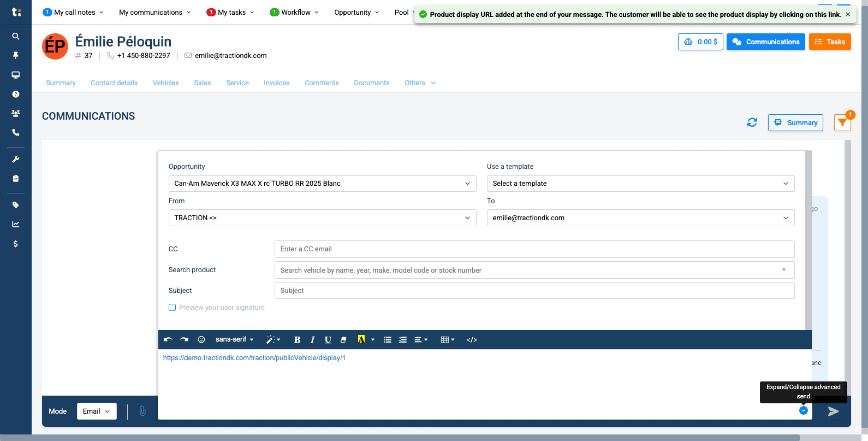This screenshot has height=441, width=868.
Task: Insert an emoji from the editor toolbar
Action: tap(201, 339)
